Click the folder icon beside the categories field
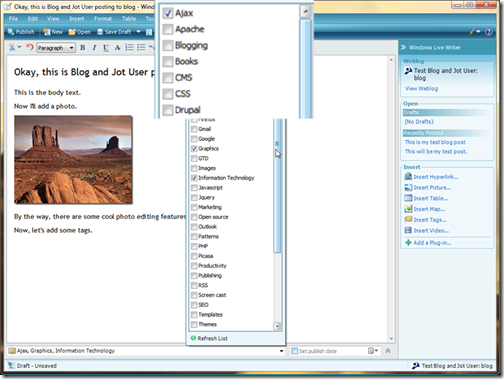Viewport: 504px width, 379px height. pyautogui.click(x=12, y=351)
